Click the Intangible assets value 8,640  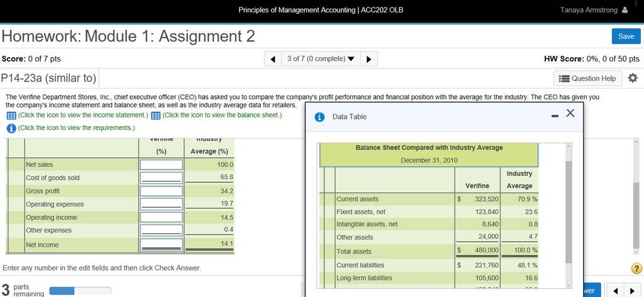[490, 224]
